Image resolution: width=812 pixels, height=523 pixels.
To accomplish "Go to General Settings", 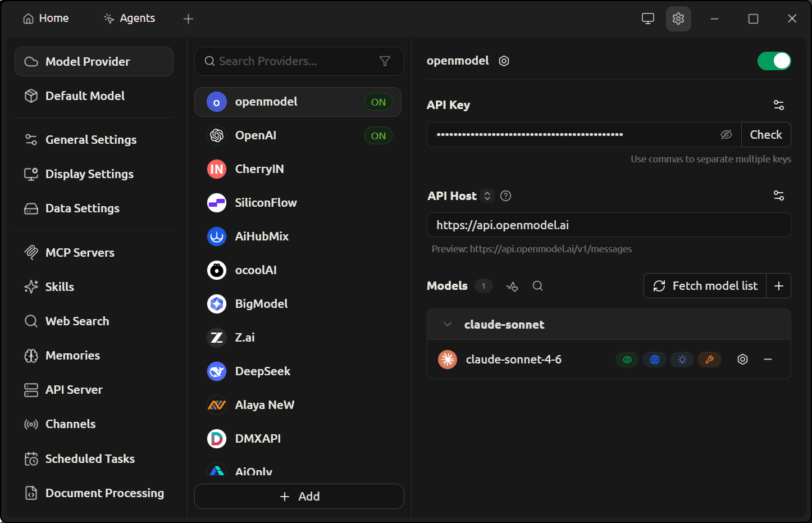I will 94,140.
